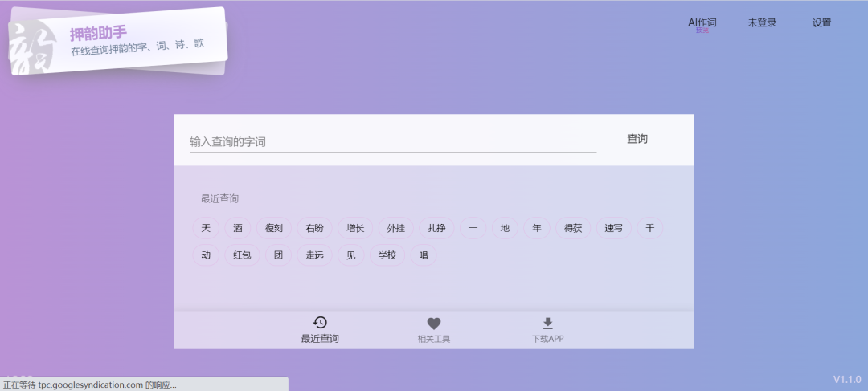This screenshot has width=868, height=391.
Task: Query recent word 天
Action: [x=206, y=228]
